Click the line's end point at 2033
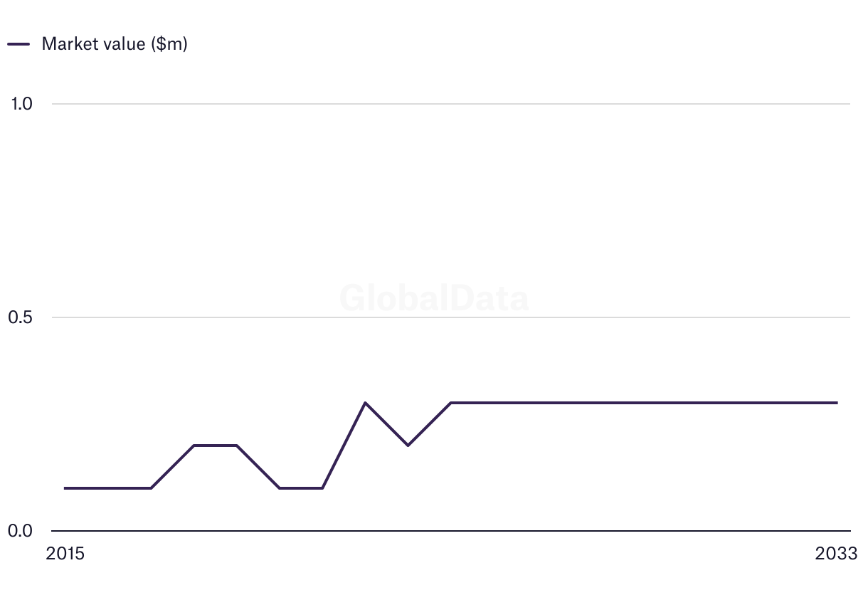The image size is (868, 595). point(837,403)
